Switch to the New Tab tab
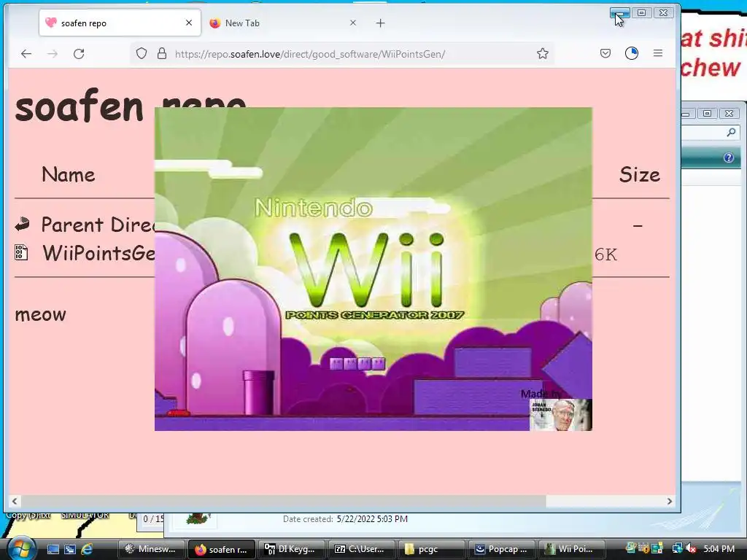Viewport: 747px width, 560px height. pyautogui.click(x=284, y=23)
